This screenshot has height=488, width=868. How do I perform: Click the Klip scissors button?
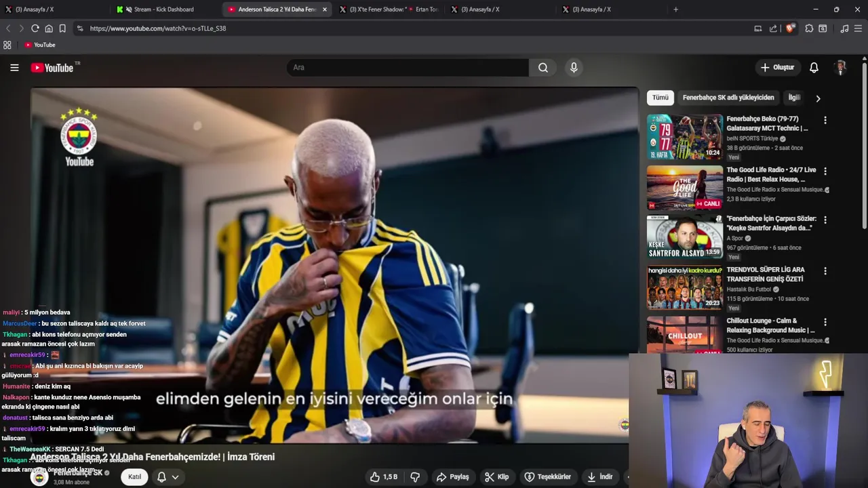(497, 477)
